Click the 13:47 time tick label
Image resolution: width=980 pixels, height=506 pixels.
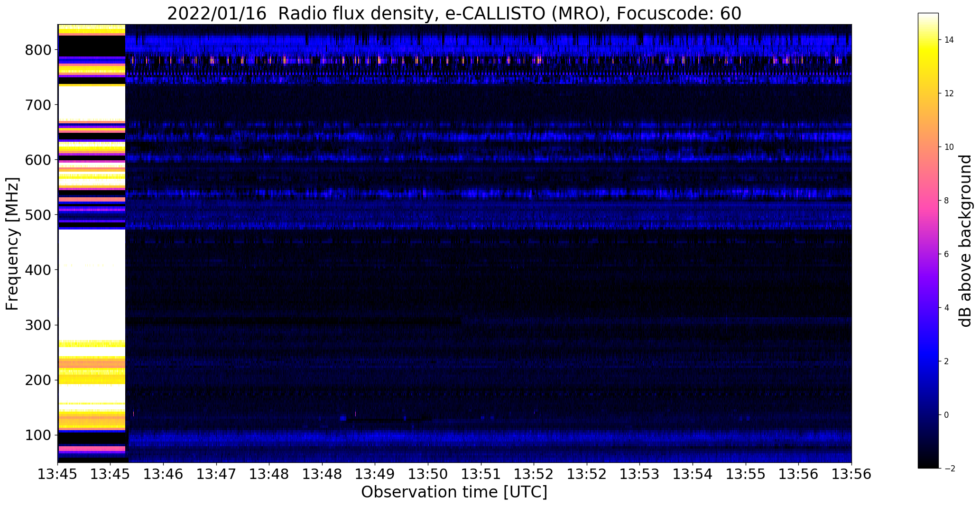click(x=217, y=474)
